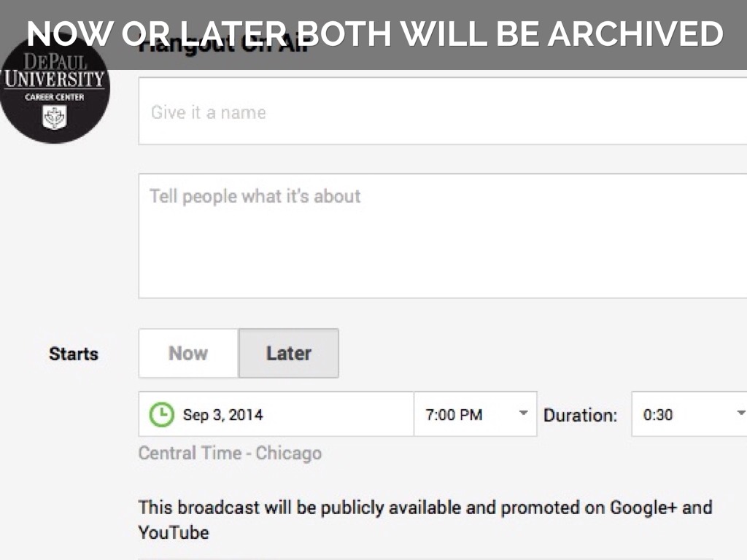The height and width of the screenshot is (560, 747).
Task: Select Now as the start option
Action: pos(188,354)
